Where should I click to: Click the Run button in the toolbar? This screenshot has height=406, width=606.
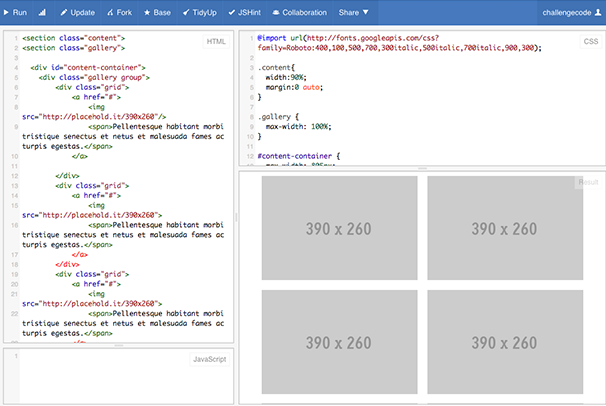point(15,13)
